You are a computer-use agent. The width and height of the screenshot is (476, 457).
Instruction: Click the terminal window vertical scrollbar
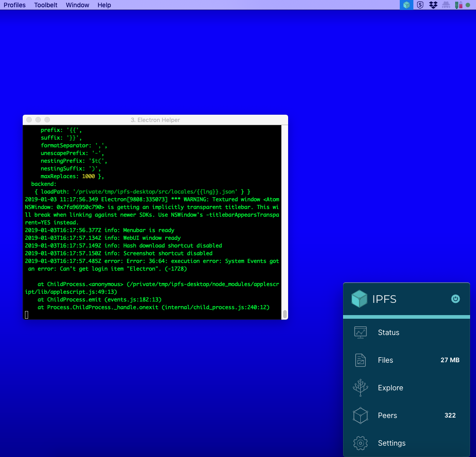coord(285,222)
